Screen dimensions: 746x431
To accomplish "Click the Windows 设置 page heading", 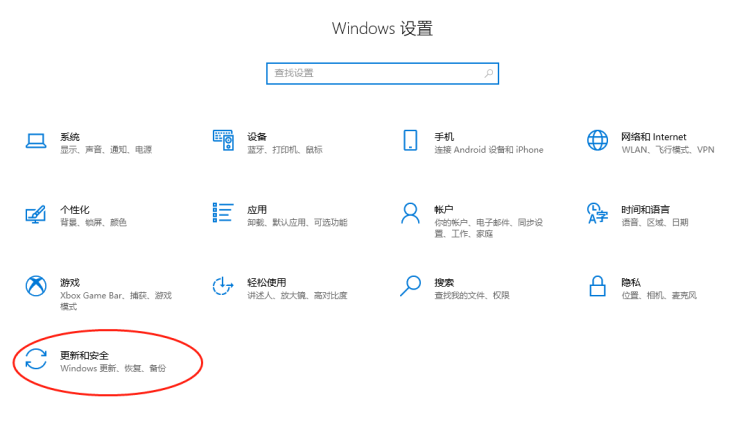I will coord(382,29).
